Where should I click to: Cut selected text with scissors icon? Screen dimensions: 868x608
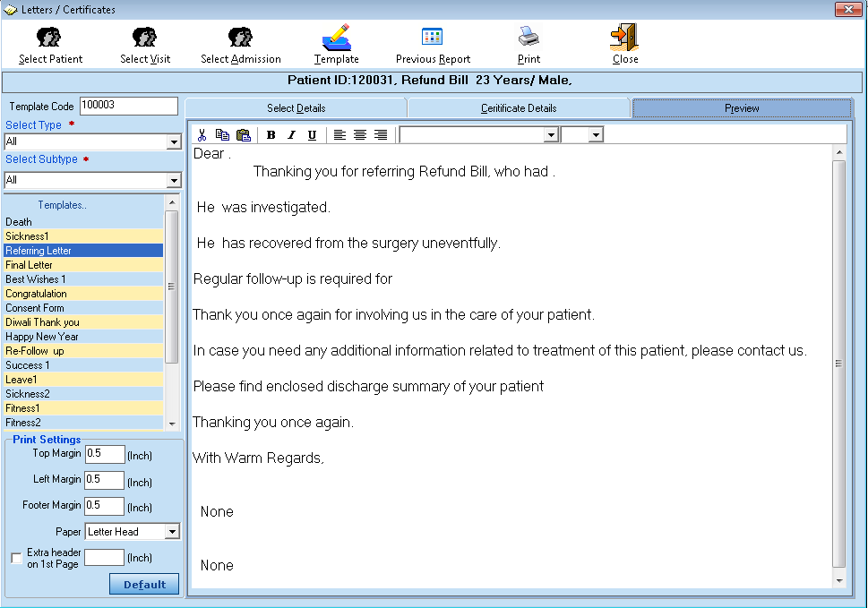pyautogui.click(x=202, y=135)
